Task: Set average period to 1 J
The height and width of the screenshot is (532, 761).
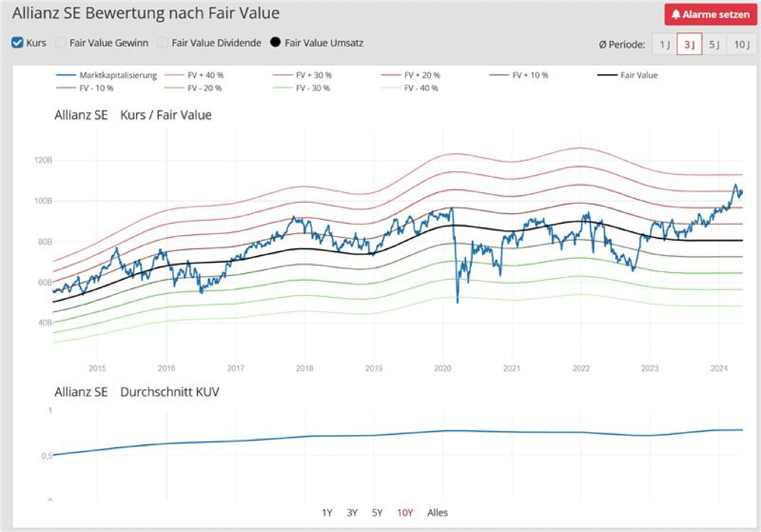Action: [x=665, y=44]
